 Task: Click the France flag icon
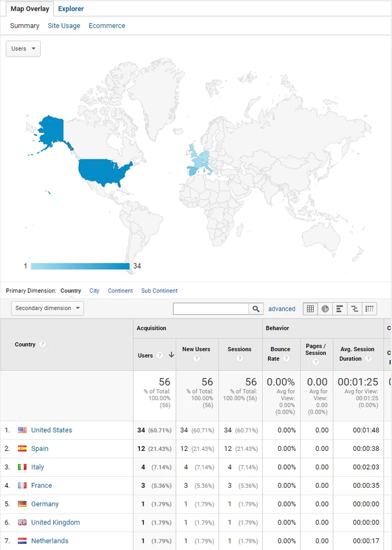22,486
